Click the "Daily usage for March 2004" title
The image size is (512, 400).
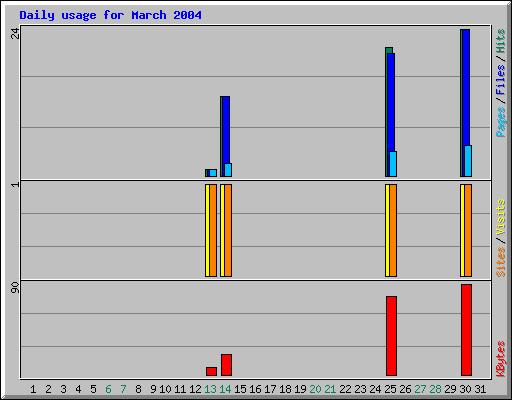point(110,15)
